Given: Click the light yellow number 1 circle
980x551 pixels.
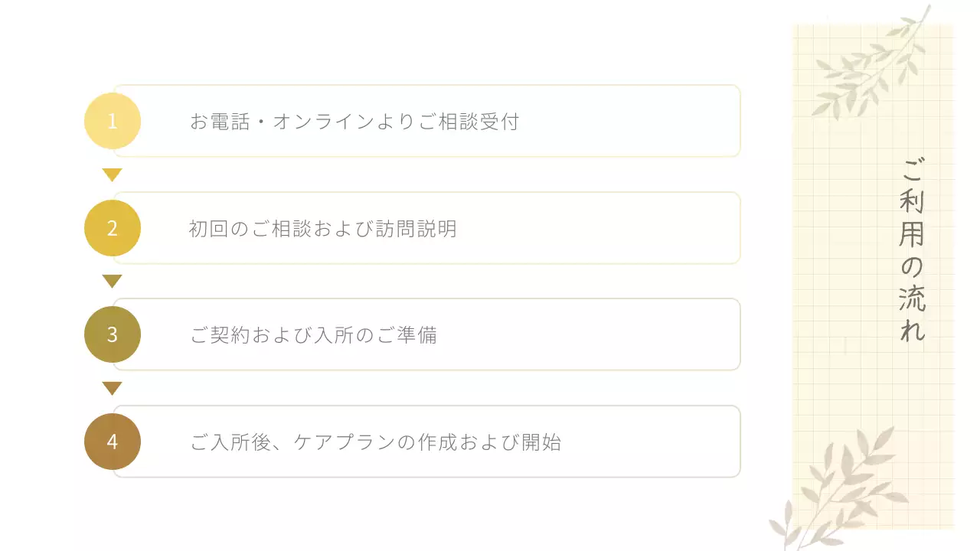Looking at the screenshot, I should click(113, 121).
